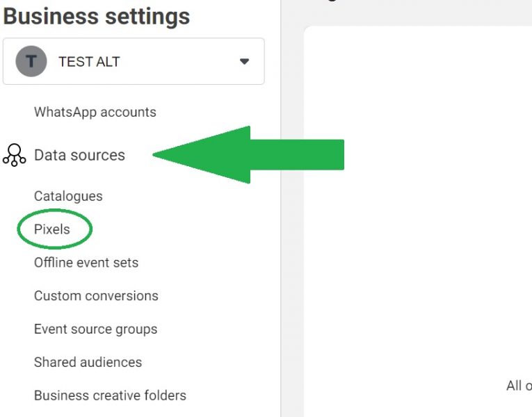Navigate to Event source groups
This screenshot has width=532, height=417.
[x=95, y=329]
